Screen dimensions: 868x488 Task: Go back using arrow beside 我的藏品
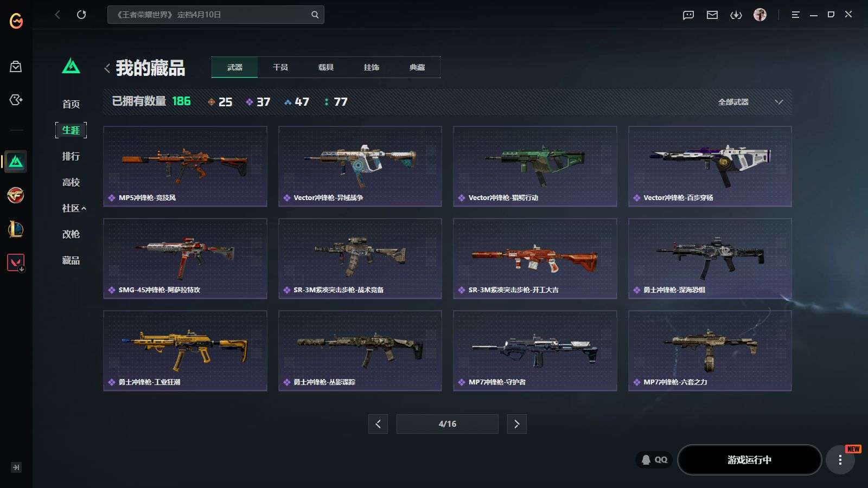tap(107, 68)
